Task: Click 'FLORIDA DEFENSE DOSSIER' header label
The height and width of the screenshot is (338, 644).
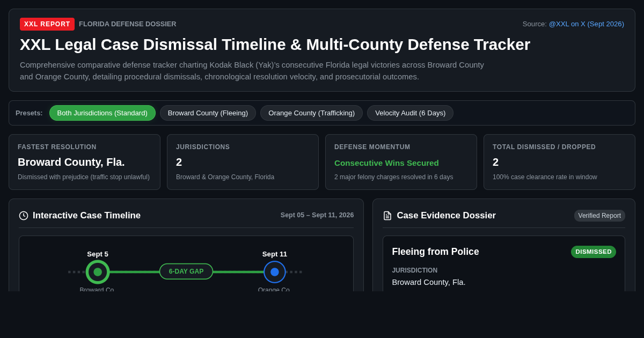Action: pos(128,24)
